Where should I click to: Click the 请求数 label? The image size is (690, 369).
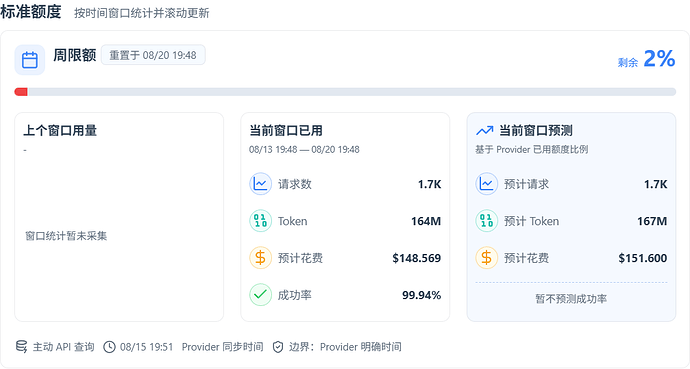pos(295,184)
